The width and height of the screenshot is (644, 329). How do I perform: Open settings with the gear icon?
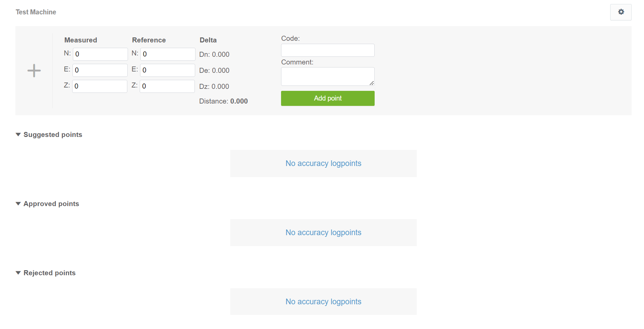click(x=621, y=12)
